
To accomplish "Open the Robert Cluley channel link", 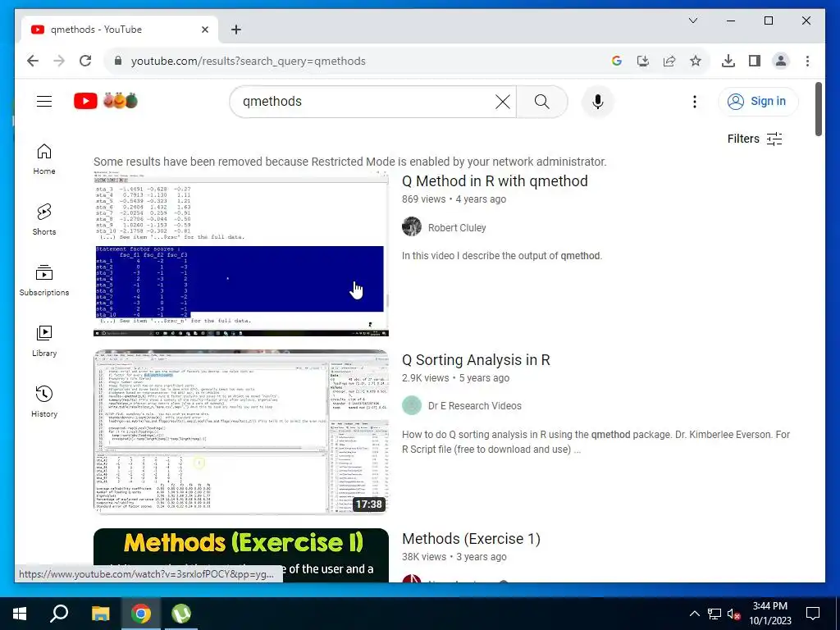I will pyautogui.click(x=456, y=228).
